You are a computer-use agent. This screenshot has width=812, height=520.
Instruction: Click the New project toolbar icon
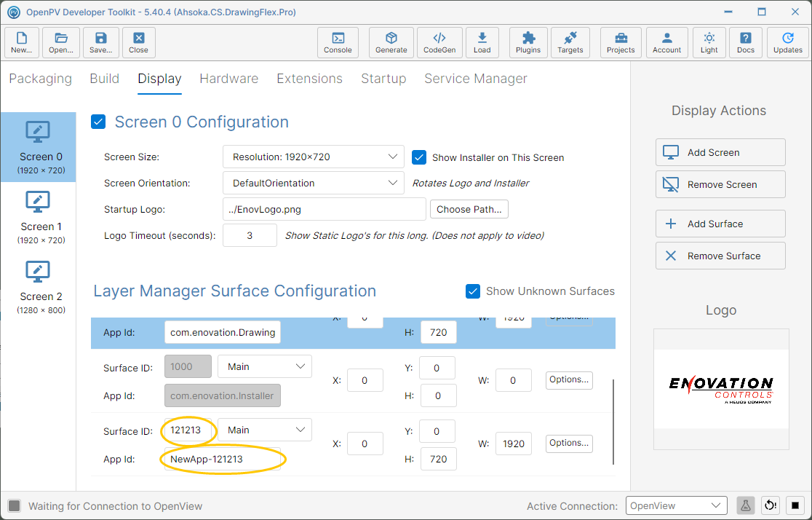coord(22,42)
